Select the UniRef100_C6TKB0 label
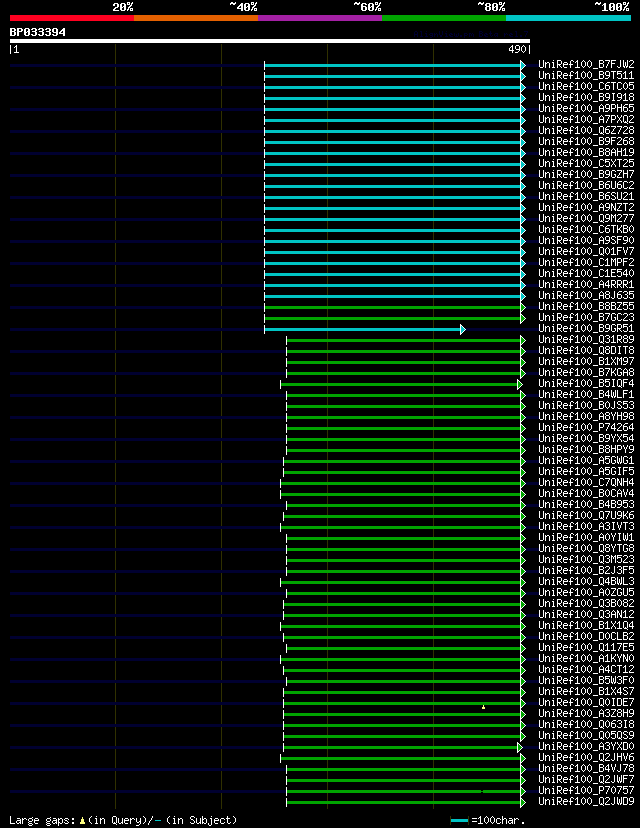Screen dimensions: 640x828 586,230
